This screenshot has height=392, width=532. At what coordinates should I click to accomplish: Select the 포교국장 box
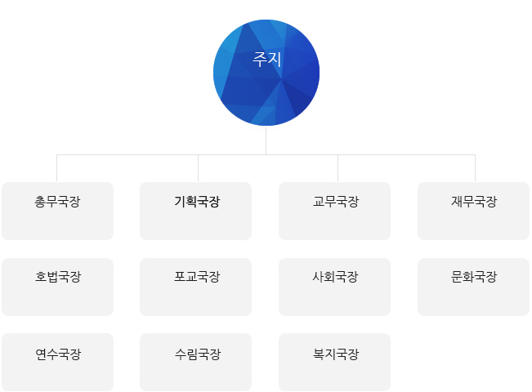coord(196,287)
